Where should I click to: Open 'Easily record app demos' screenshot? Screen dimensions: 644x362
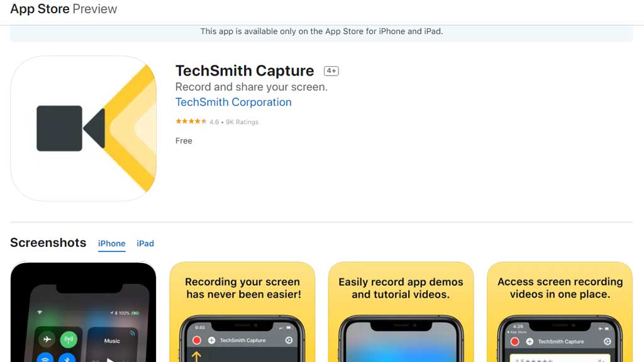(401, 312)
